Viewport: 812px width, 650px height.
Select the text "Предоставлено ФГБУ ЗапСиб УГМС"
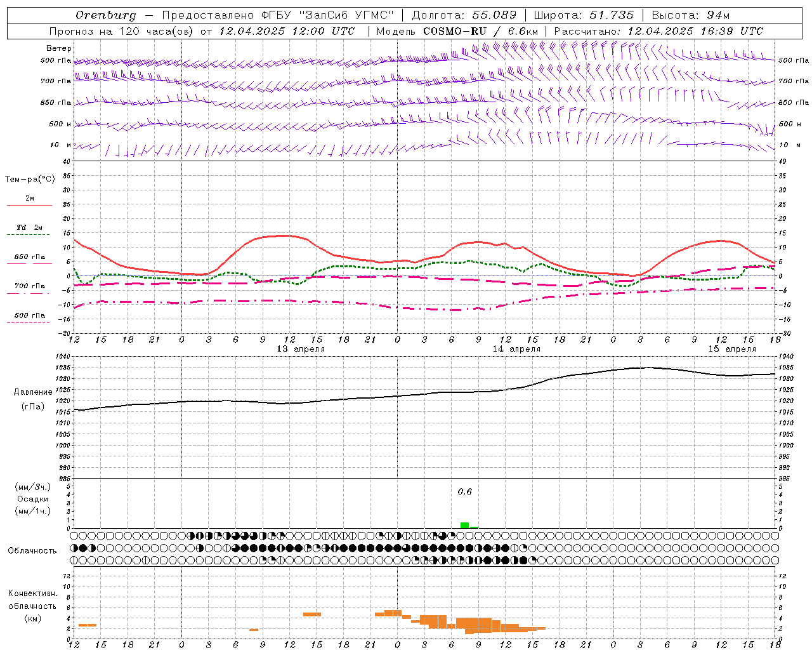point(278,15)
